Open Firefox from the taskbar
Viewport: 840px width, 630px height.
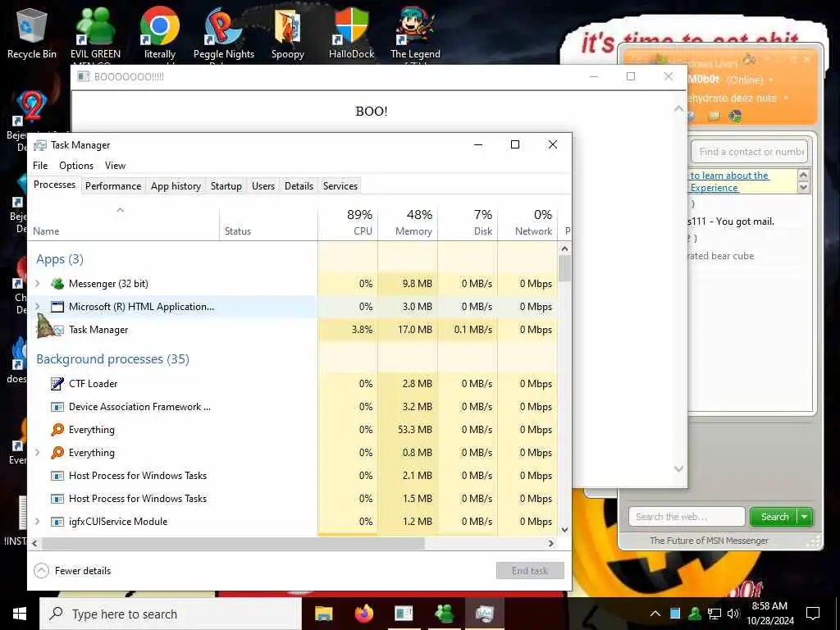(x=364, y=614)
